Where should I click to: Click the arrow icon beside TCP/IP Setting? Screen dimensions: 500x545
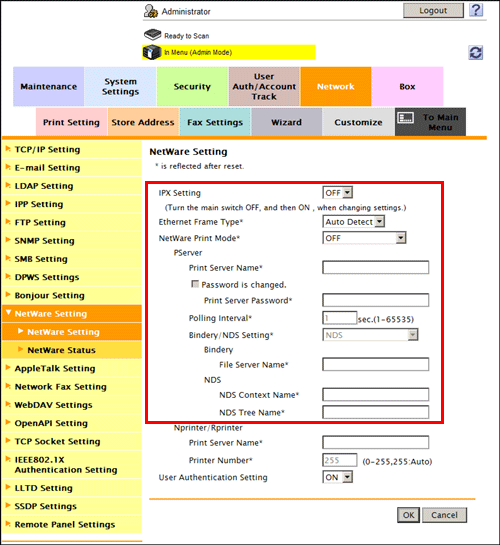pyautogui.click(x=8, y=149)
